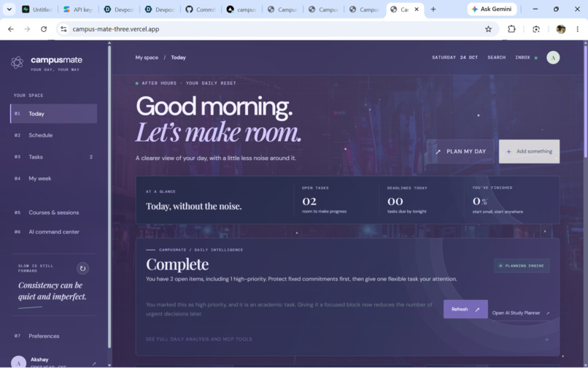Click Today breadcrumb
Viewport: 588px width, 368px height.
178,58
